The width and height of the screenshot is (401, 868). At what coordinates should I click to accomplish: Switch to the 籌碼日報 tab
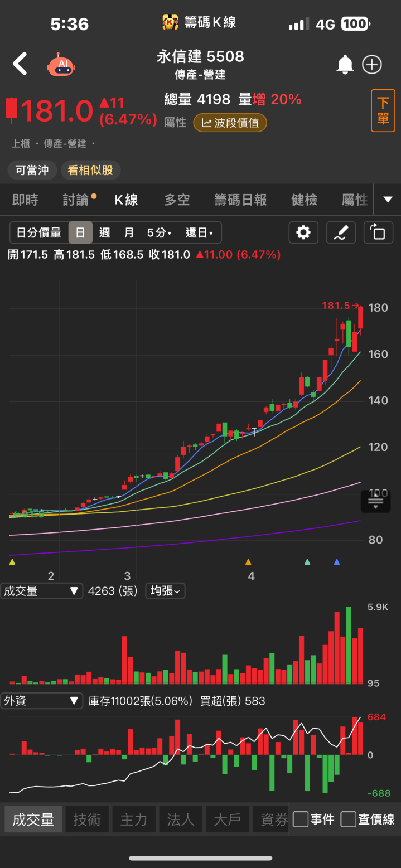(241, 200)
